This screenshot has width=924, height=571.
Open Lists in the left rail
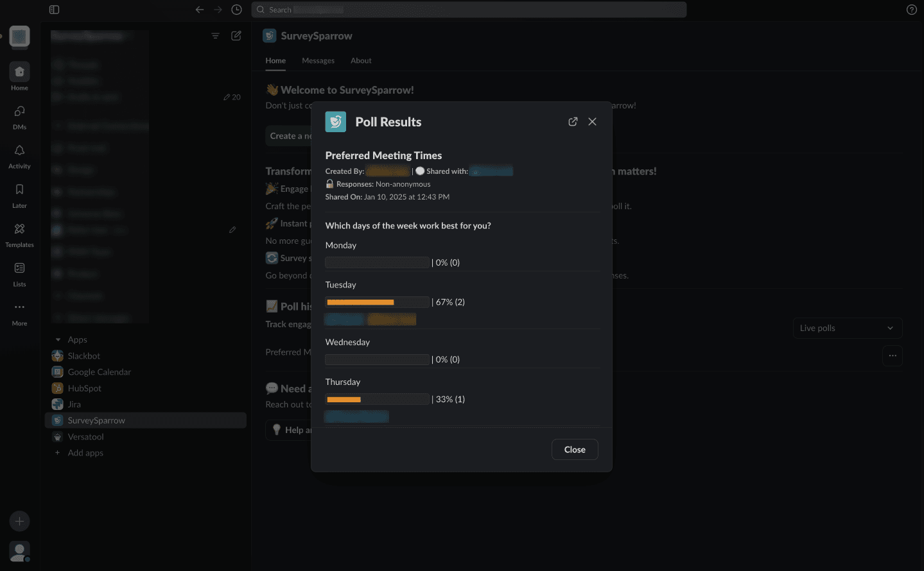(19, 273)
